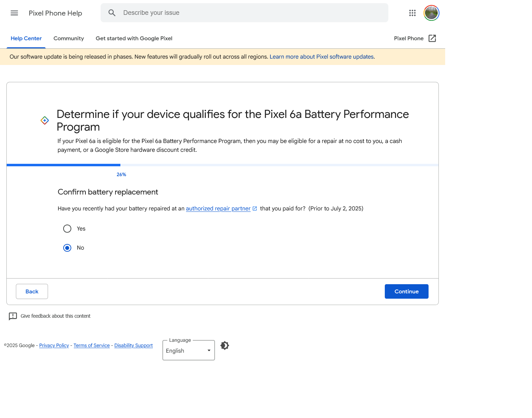Expand the English language combo box arrow
This screenshot has width=532, height=418.
[209, 350]
